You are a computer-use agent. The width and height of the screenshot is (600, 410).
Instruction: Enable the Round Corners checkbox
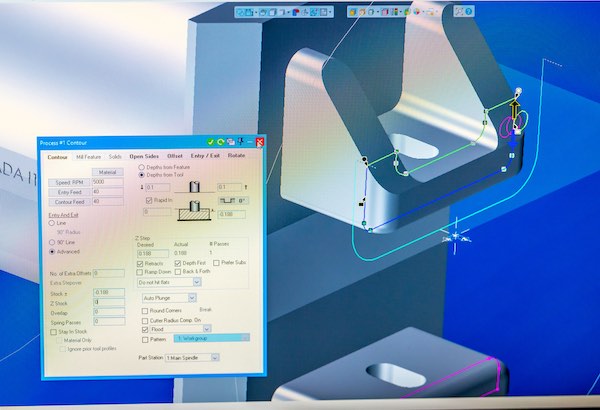146,310
